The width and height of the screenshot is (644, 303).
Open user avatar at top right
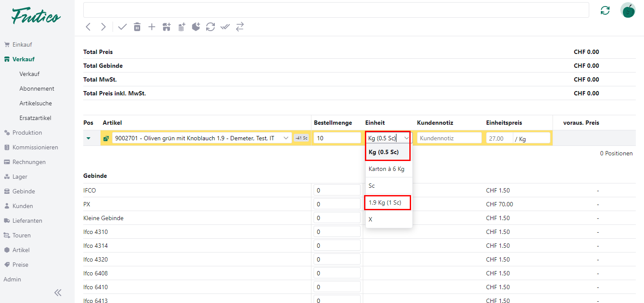(628, 10)
